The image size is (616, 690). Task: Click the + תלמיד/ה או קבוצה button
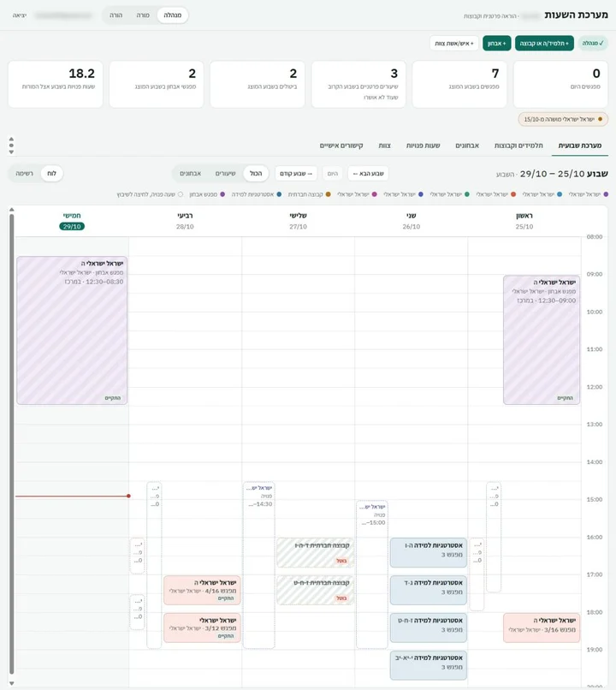(544, 43)
